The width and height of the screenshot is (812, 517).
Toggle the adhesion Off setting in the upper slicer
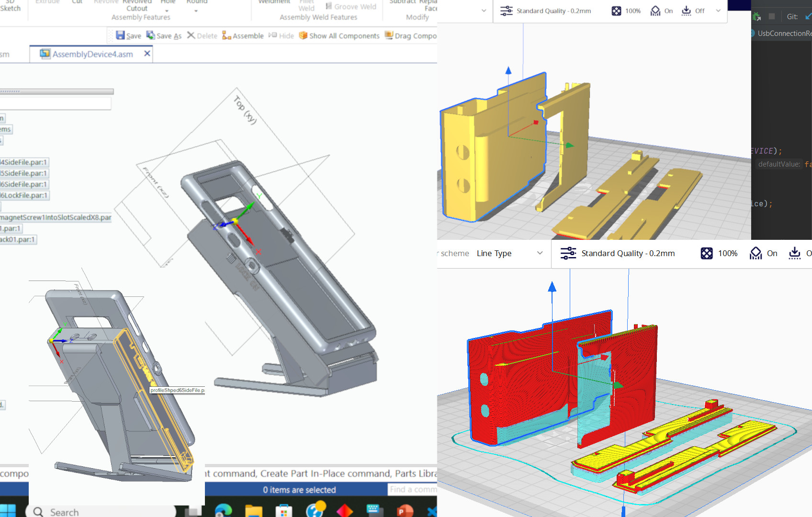[693, 11]
